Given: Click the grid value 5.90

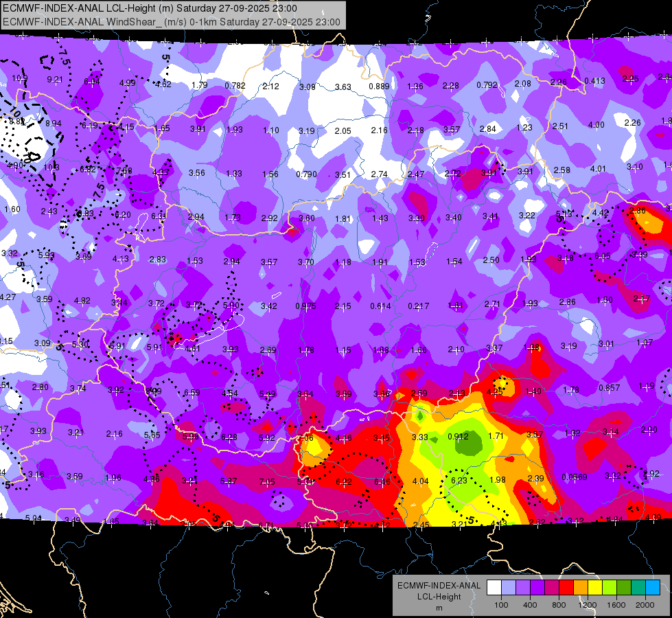Looking at the screenshot, I should [231, 305].
